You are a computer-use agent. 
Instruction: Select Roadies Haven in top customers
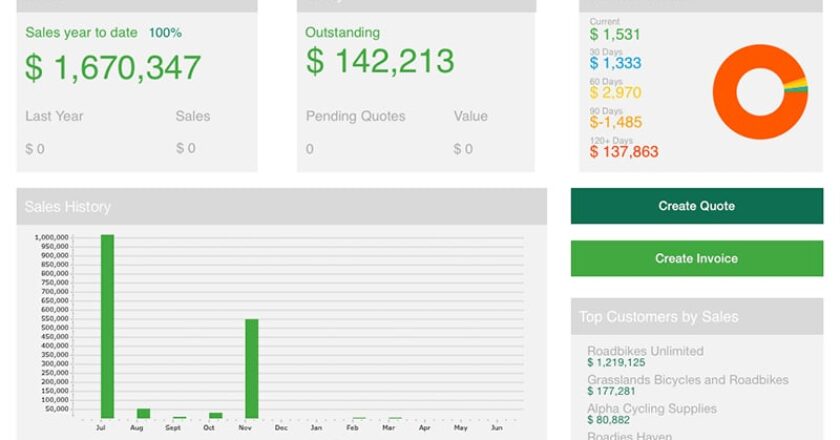coord(629,435)
